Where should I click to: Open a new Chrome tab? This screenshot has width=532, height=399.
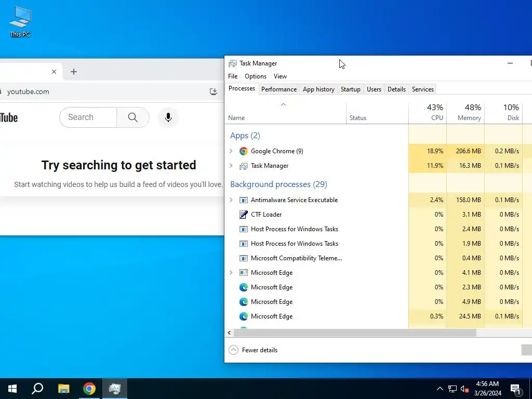click(x=74, y=72)
